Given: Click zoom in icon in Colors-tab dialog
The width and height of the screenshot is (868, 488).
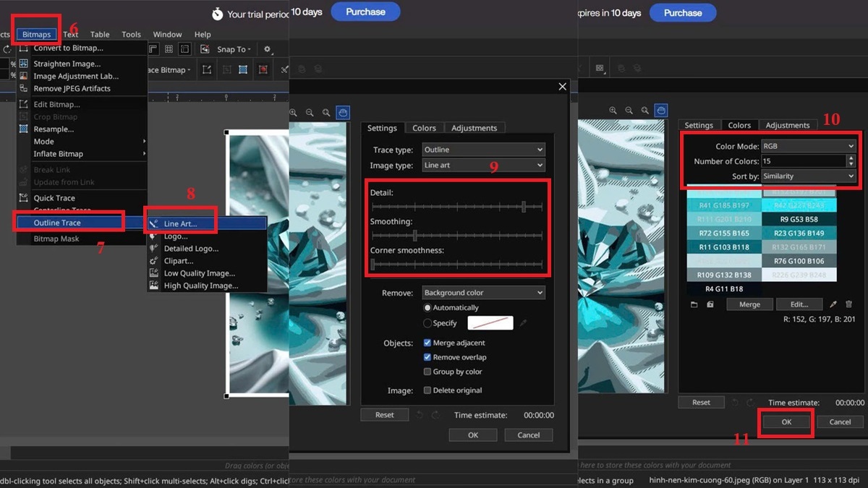Looking at the screenshot, I should (x=613, y=111).
